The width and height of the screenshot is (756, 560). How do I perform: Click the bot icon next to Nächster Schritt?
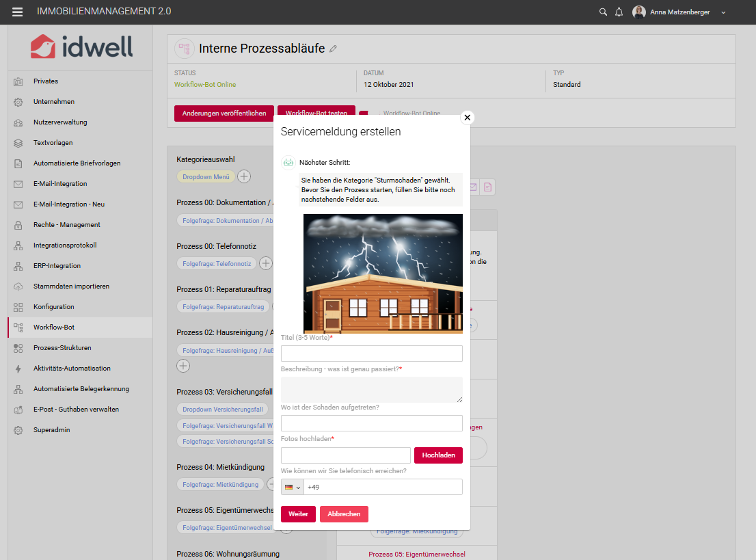point(288,163)
